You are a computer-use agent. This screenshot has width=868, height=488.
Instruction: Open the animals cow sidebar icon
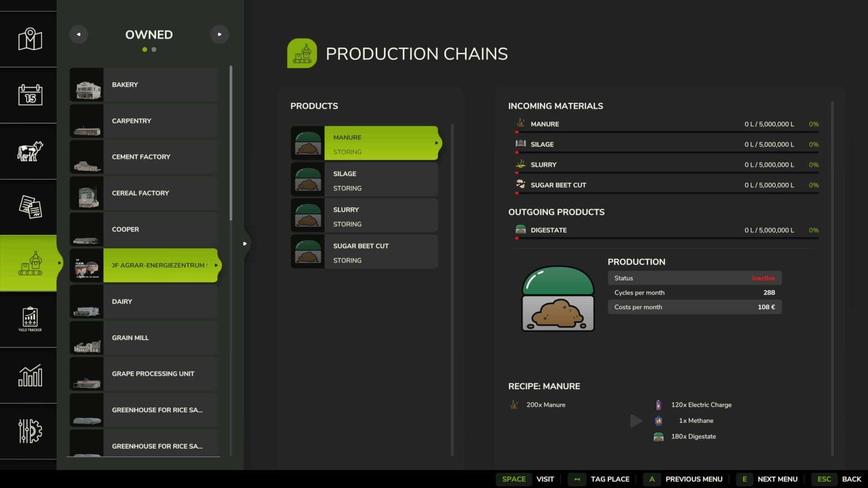(x=30, y=151)
